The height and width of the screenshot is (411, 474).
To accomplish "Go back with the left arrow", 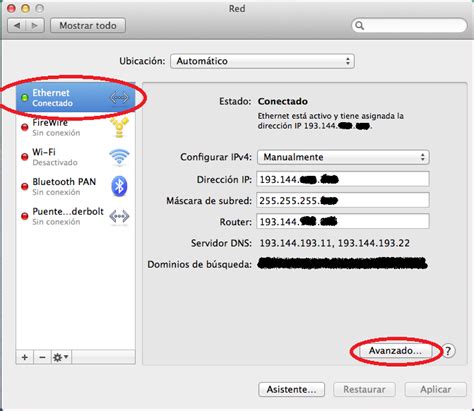I will pyautogui.click(x=17, y=25).
